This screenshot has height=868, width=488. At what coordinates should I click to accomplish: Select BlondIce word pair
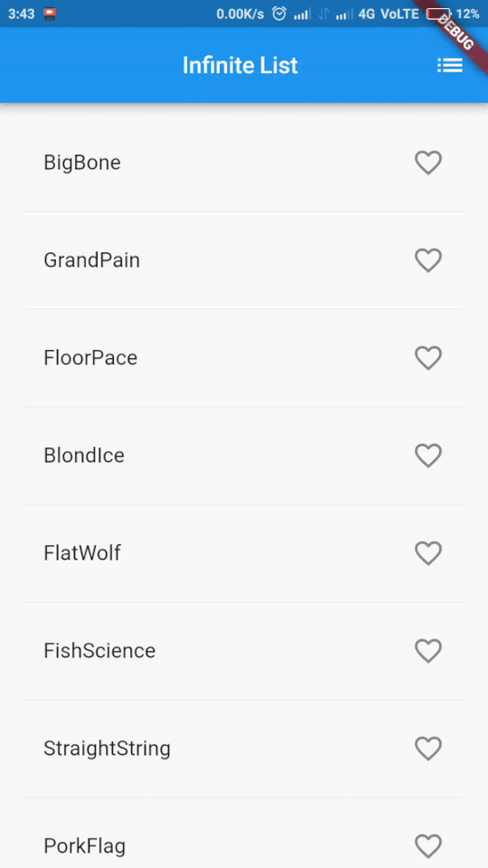point(84,456)
